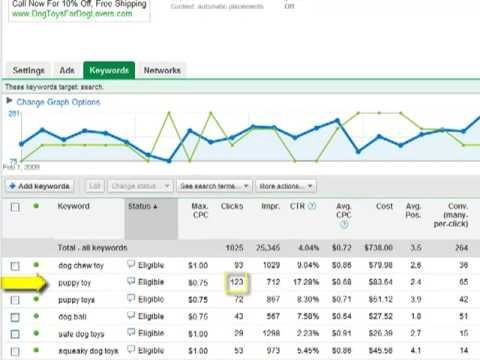Click the speech bubble icon for dog chew toy
The height and width of the screenshot is (360, 480).
[x=131, y=264]
